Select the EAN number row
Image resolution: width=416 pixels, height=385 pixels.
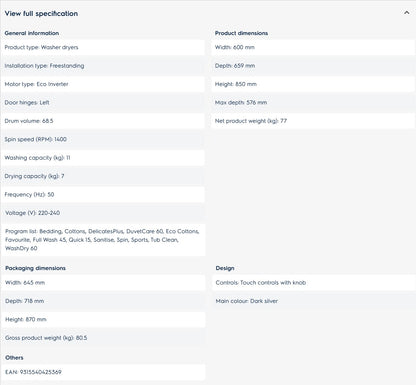(103, 372)
